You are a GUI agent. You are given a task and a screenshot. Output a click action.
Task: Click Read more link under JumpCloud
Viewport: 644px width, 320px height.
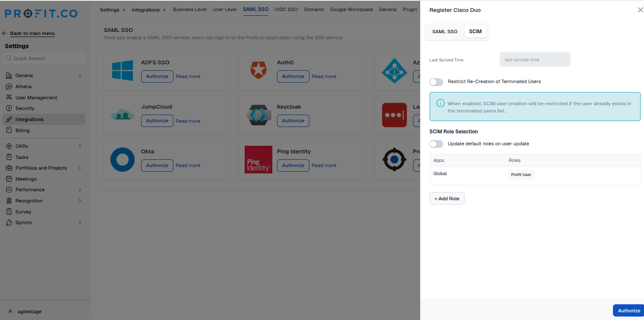tap(188, 121)
